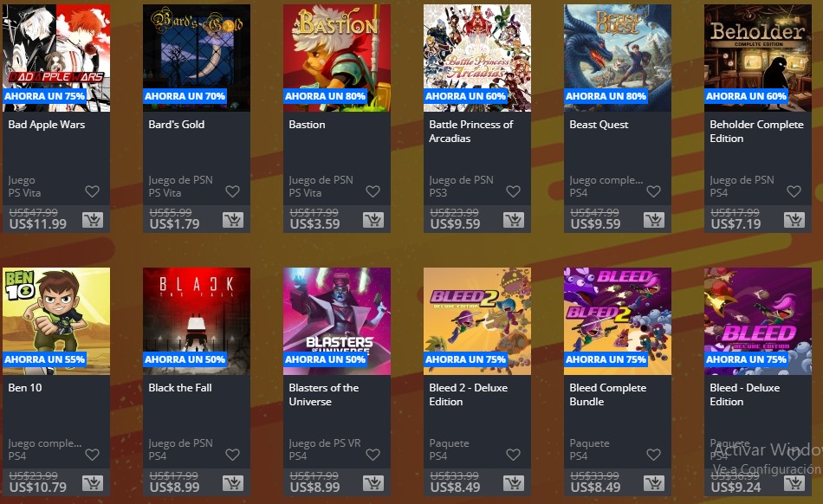
Task: Open Bleed - Deluxe Edition title link
Action: point(745,394)
